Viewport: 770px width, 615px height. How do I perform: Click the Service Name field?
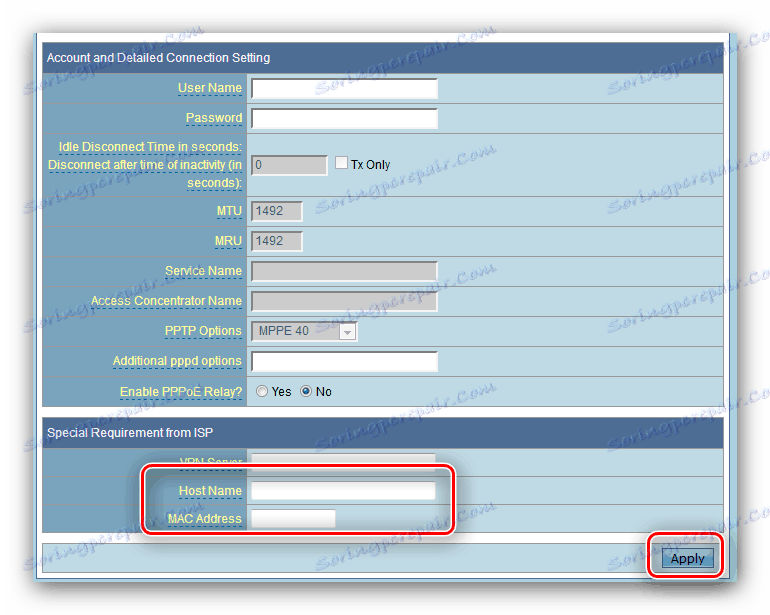click(344, 271)
